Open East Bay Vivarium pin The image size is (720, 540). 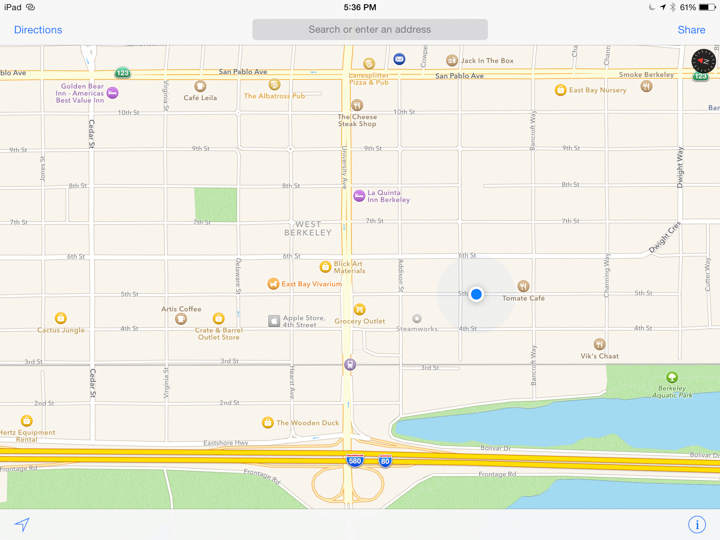pyautogui.click(x=273, y=284)
